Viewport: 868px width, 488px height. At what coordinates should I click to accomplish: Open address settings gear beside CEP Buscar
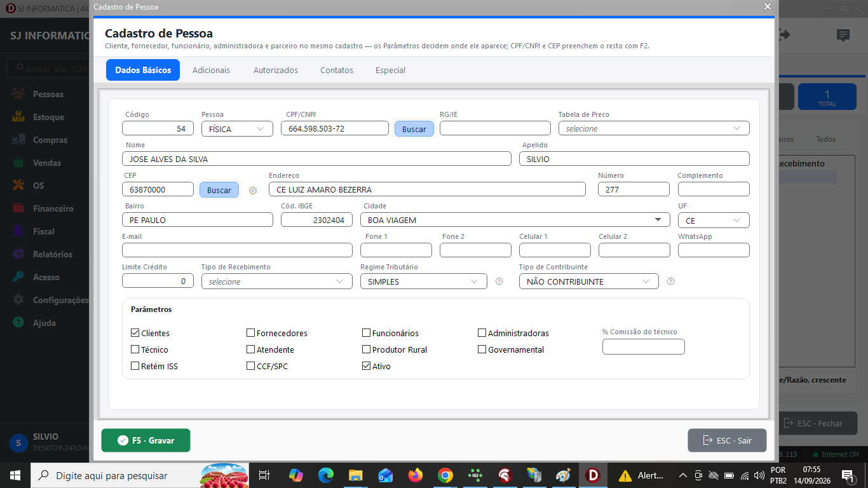pos(253,190)
